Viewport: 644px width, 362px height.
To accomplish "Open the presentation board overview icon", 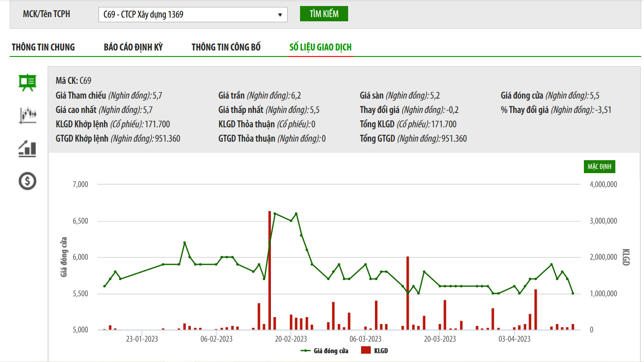I will pos(27,83).
